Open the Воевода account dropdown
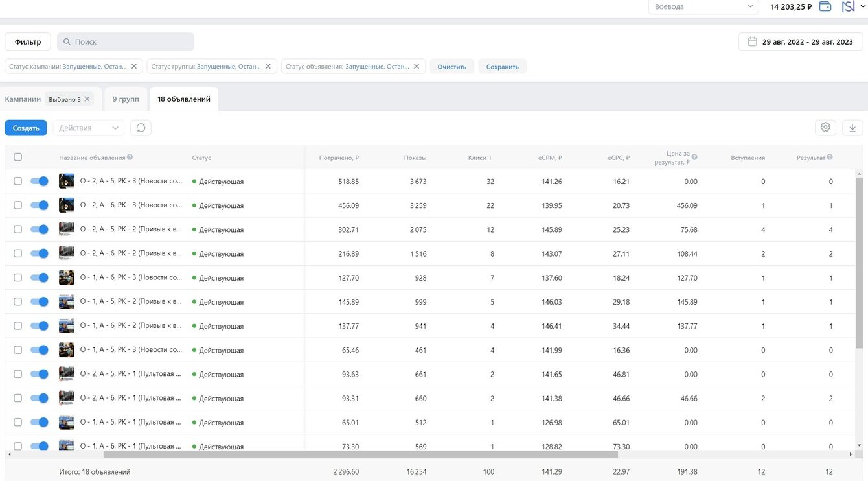Screen dimensions: 868x481 [x=703, y=6]
